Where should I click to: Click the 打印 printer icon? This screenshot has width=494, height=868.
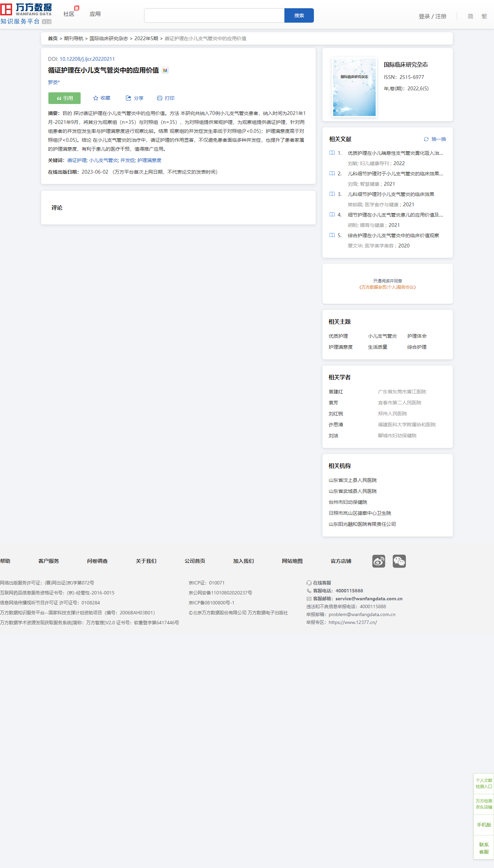(x=160, y=98)
